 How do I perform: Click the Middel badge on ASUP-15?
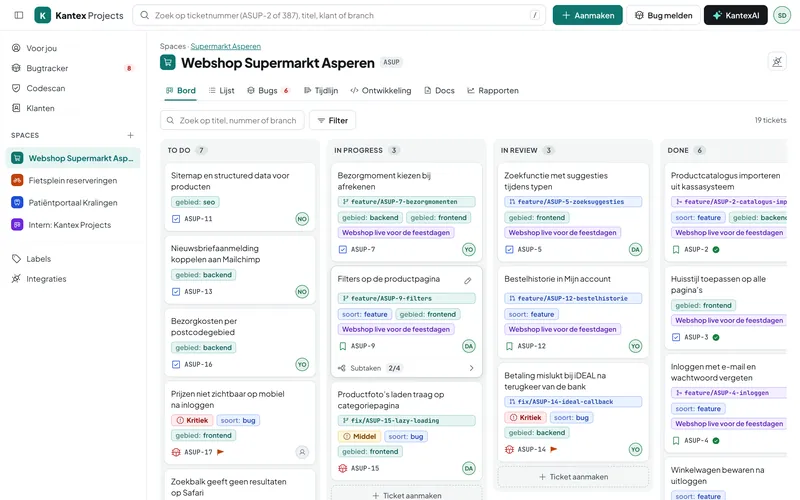coord(359,436)
